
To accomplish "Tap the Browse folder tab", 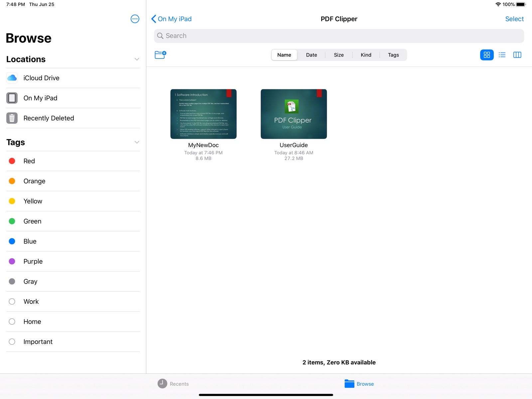I will coord(359,384).
